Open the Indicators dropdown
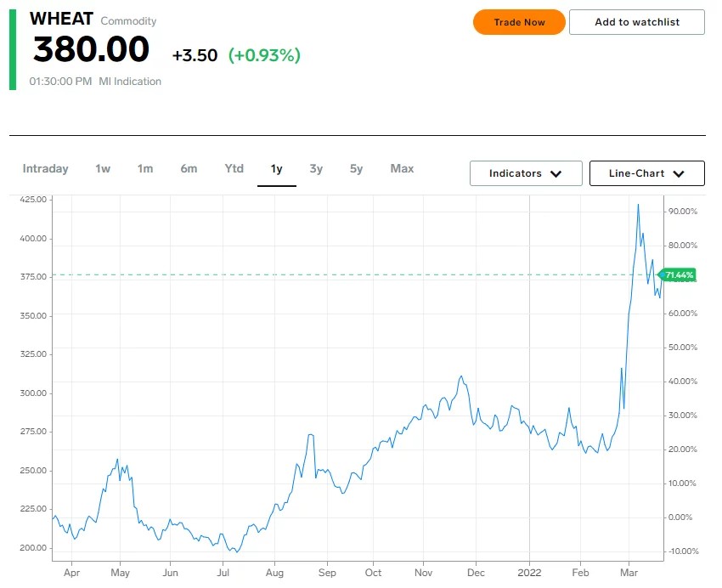The image size is (722, 588). (526, 173)
